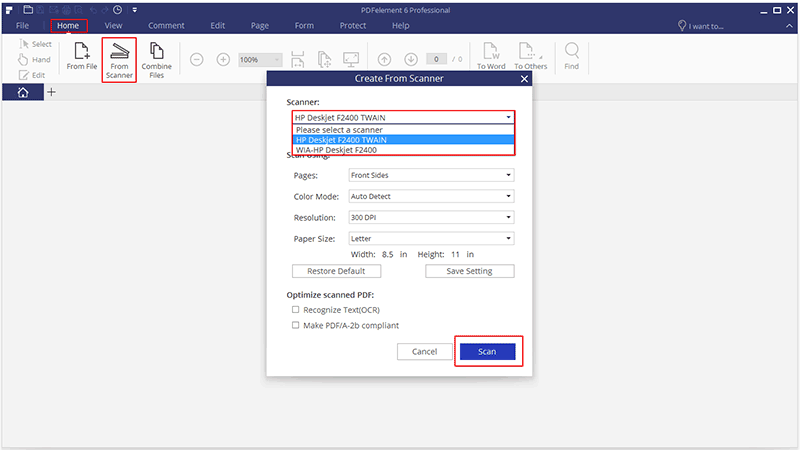
Task: Open the Help tab
Action: (x=401, y=26)
